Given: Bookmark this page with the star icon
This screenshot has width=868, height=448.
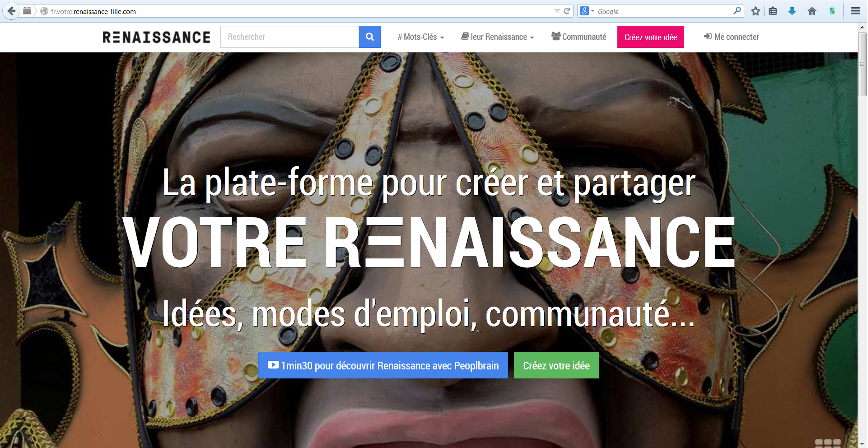Looking at the screenshot, I should click(756, 11).
